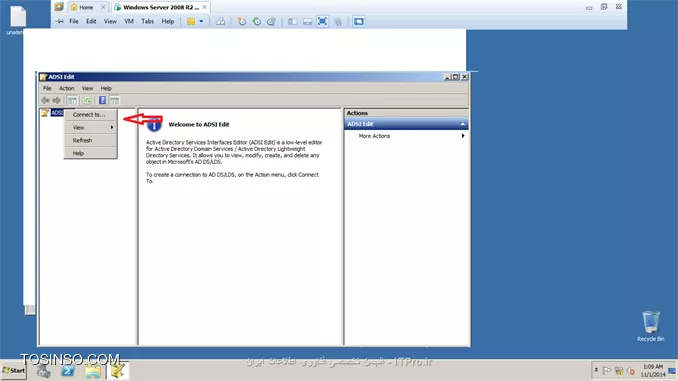Click the Action Center flag tray icon
The width and height of the screenshot is (678, 381).
coord(607,371)
